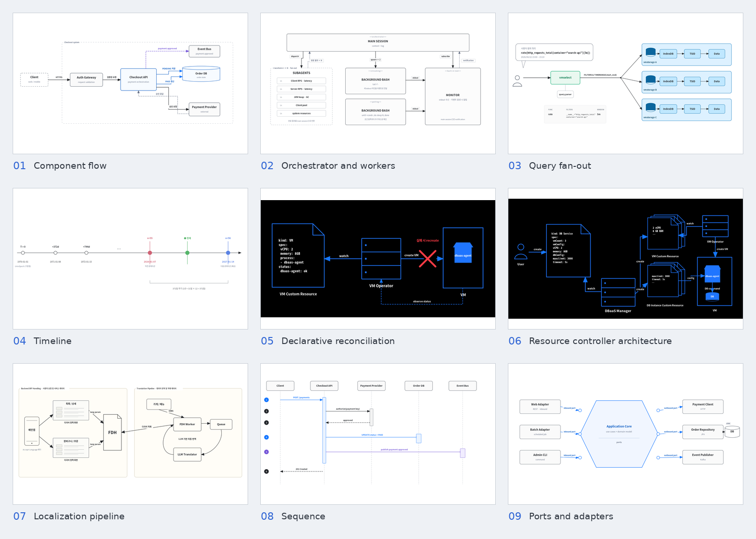Click the phone device icon in Localization pipeline
Image resolution: width=756 pixels, height=539 pixels.
click(32, 431)
